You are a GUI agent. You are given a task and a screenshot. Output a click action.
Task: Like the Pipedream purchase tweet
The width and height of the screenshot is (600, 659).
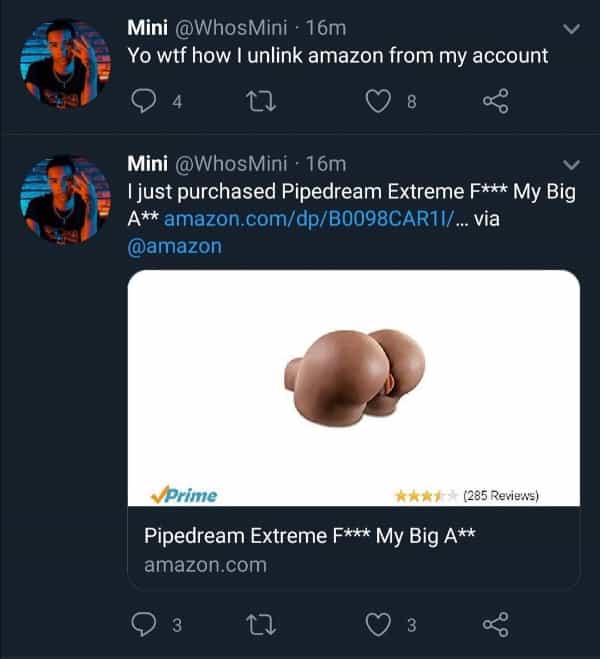[x=377, y=625]
